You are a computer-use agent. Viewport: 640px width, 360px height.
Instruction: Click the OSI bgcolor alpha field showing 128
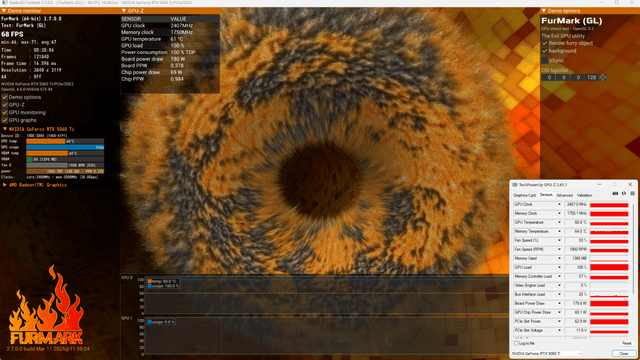point(592,77)
